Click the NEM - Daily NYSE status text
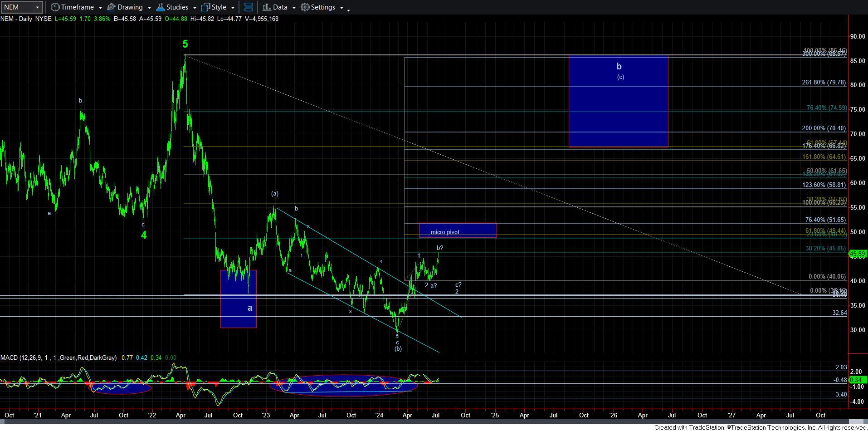This screenshot has width=868, height=431. pyautogui.click(x=26, y=19)
